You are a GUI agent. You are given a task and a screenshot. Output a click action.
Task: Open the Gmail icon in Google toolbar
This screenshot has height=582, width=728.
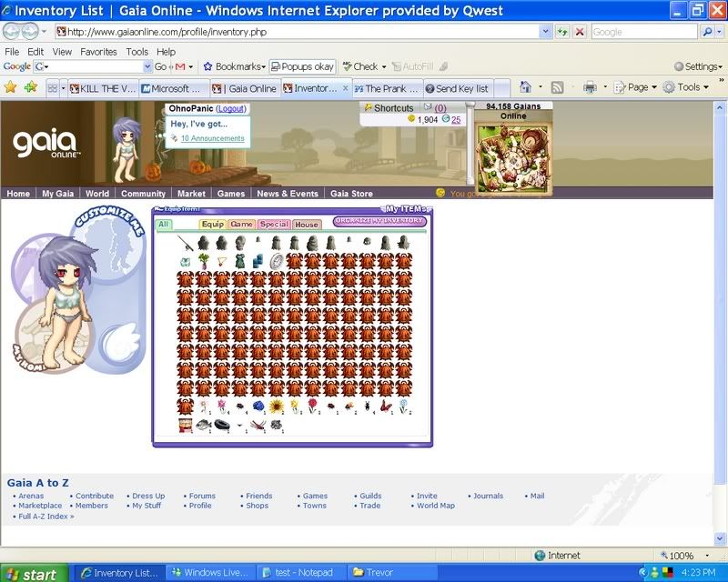point(180,66)
